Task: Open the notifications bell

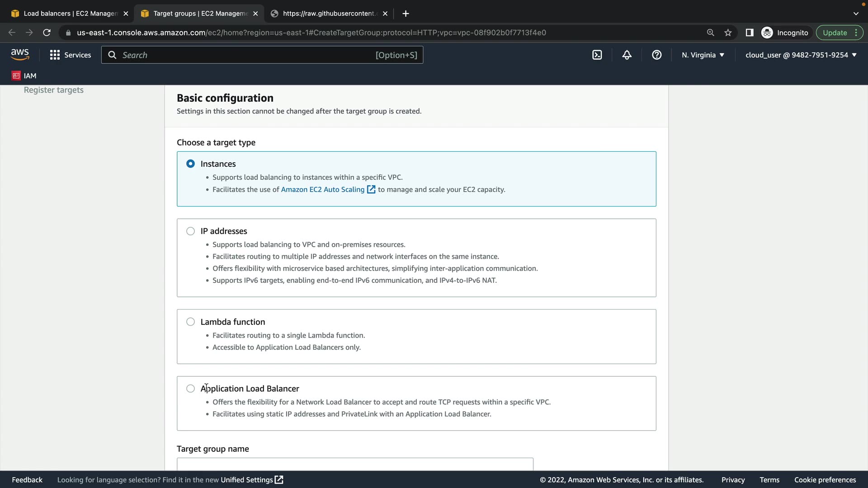Action: click(x=627, y=55)
